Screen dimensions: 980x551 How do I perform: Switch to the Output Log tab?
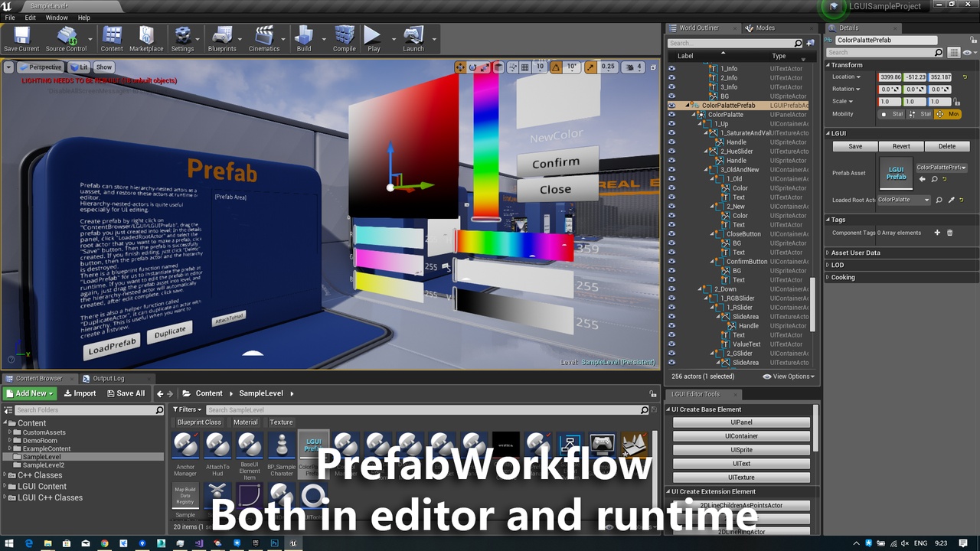point(108,378)
